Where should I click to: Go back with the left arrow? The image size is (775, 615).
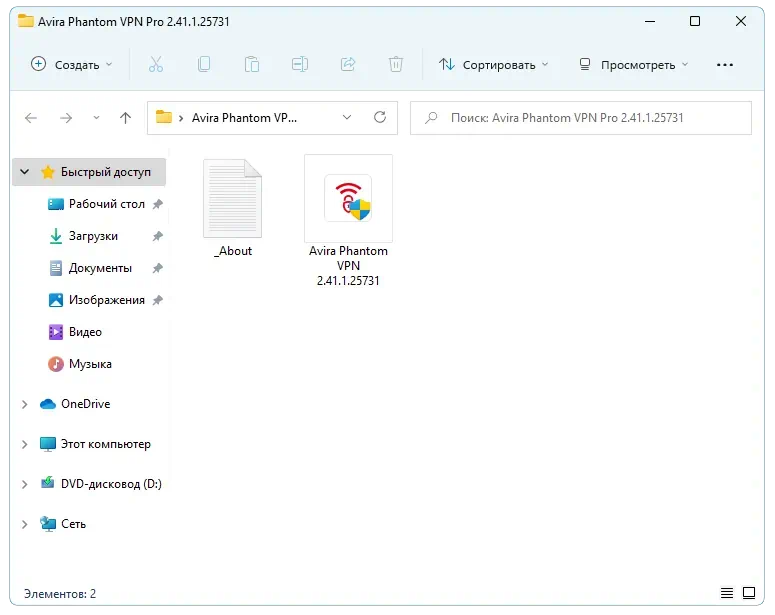pos(31,118)
